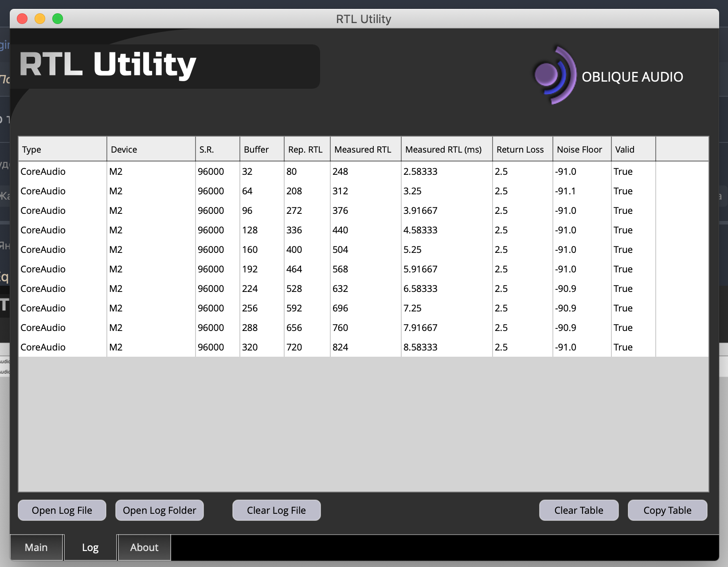Screen dimensions: 728x567
Task: Open the About tab
Action: point(144,547)
